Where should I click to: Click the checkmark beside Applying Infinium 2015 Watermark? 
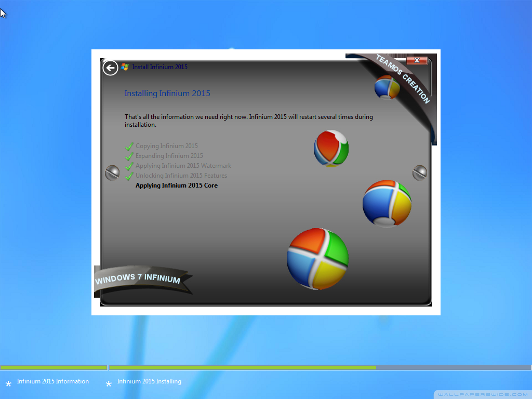[x=129, y=166]
